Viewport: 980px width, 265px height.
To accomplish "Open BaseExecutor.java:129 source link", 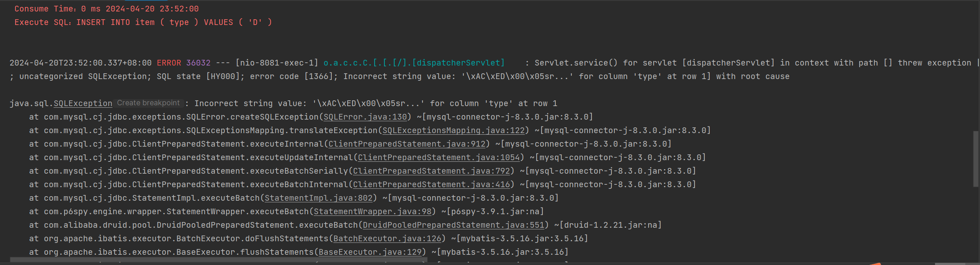I will click(x=370, y=252).
